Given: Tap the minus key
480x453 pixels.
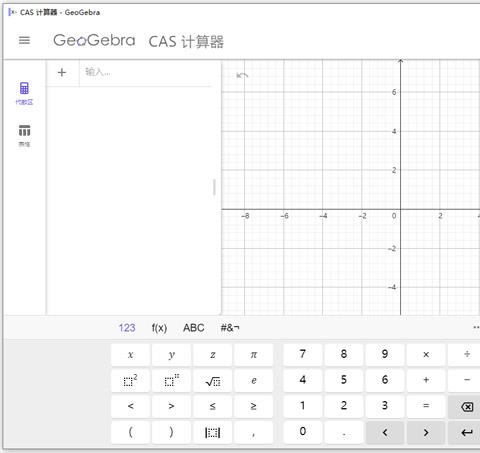Looking at the screenshot, I should [465, 380].
